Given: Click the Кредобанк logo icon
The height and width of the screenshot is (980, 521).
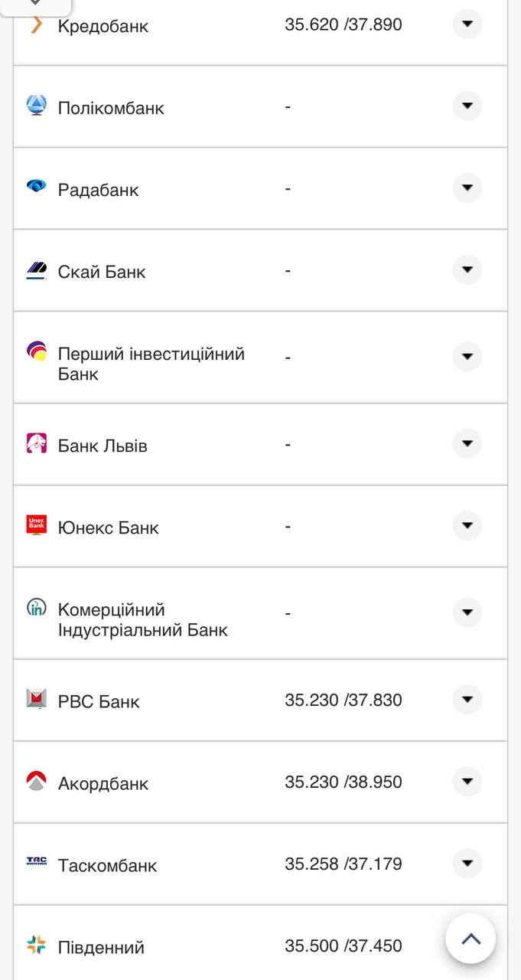Looking at the screenshot, I should (37, 24).
